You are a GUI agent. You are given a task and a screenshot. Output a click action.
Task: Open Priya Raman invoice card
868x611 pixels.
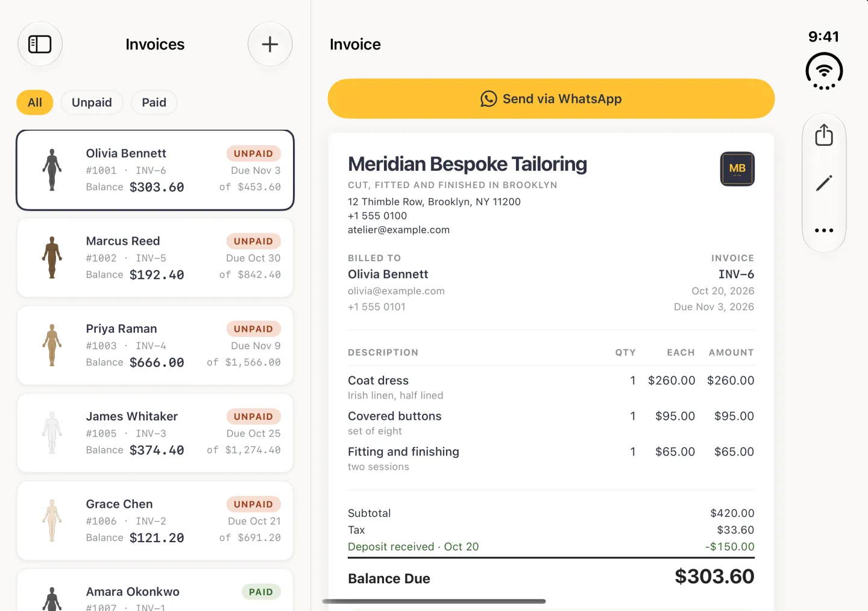click(155, 345)
